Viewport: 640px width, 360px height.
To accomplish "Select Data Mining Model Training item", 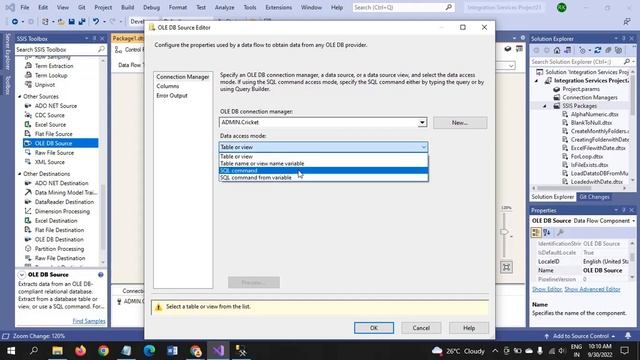I will (66, 193).
